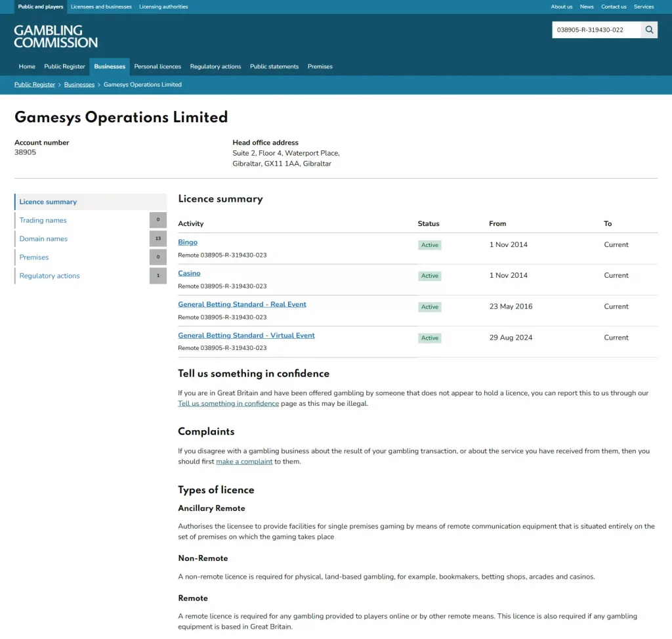Click the Ancillary Remote heading

[212, 508]
